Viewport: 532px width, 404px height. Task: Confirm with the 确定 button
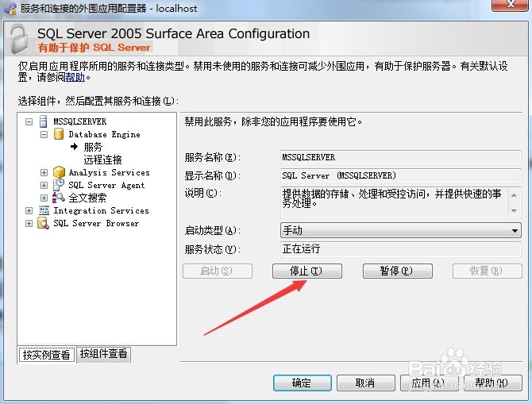[302, 383]
